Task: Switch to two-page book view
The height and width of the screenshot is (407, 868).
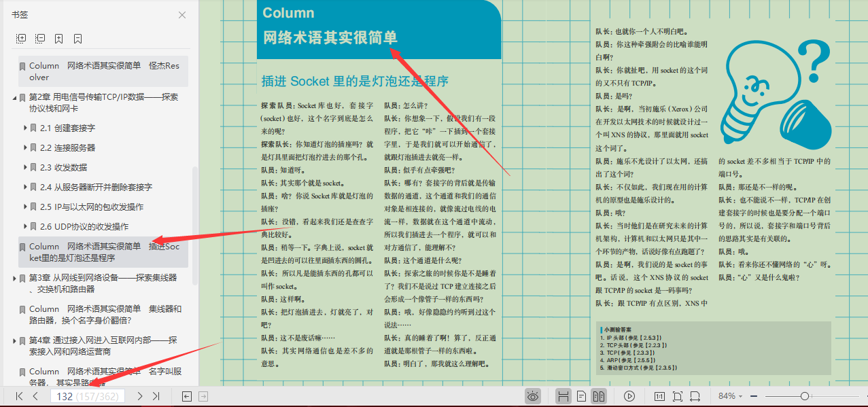Action: (x=599, y=395)
